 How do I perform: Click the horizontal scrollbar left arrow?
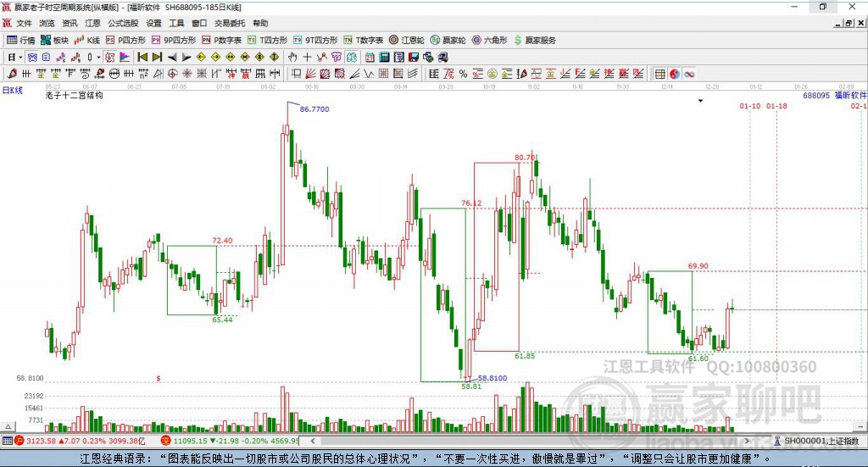(x=313, y=441)
